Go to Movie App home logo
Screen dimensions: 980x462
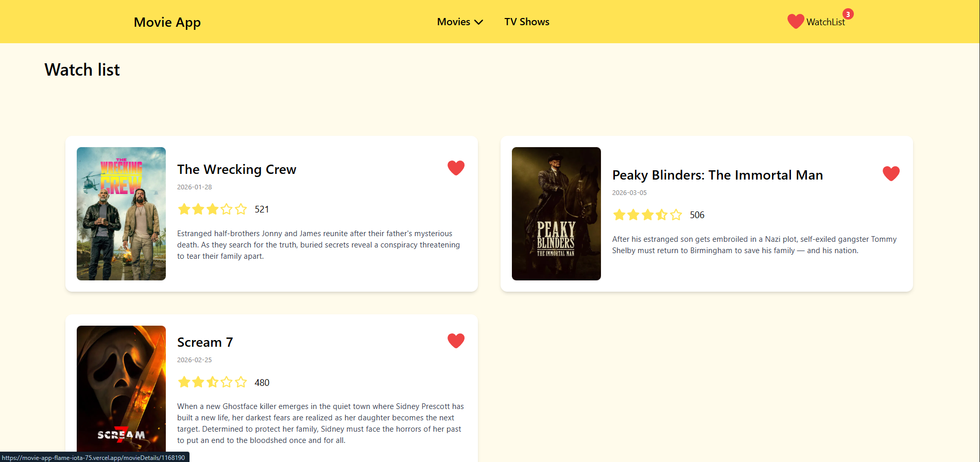click(x=167, y=22)
